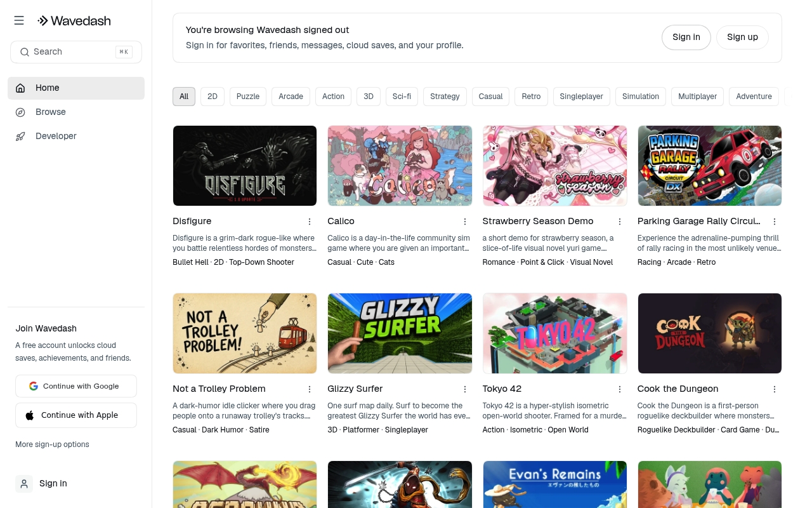Filter games by 3D
This screenshot has height=508, width=812.
369,97
